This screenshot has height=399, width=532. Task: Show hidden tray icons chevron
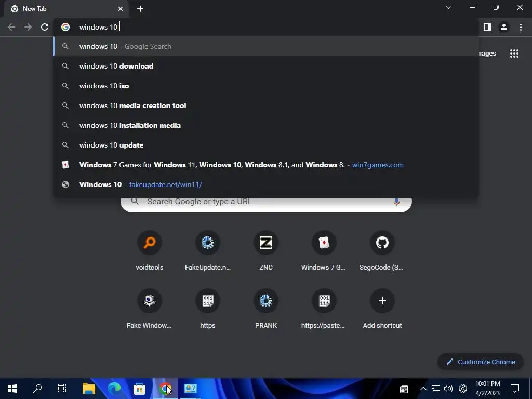[423, 389]
